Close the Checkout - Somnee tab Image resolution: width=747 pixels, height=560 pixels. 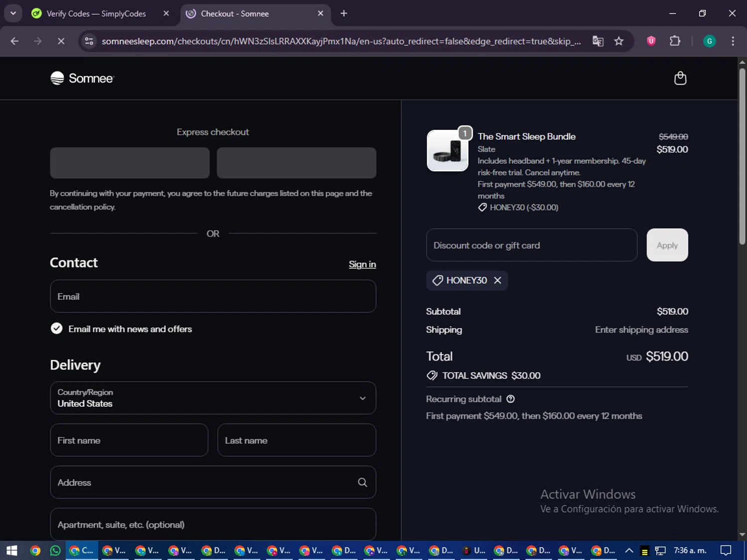click(321, 13)
